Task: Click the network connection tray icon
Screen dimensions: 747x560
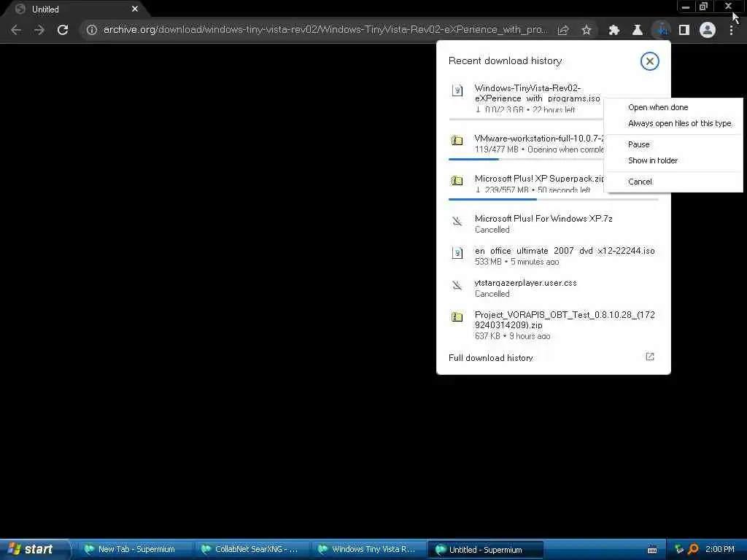Action: coord(679,550)
